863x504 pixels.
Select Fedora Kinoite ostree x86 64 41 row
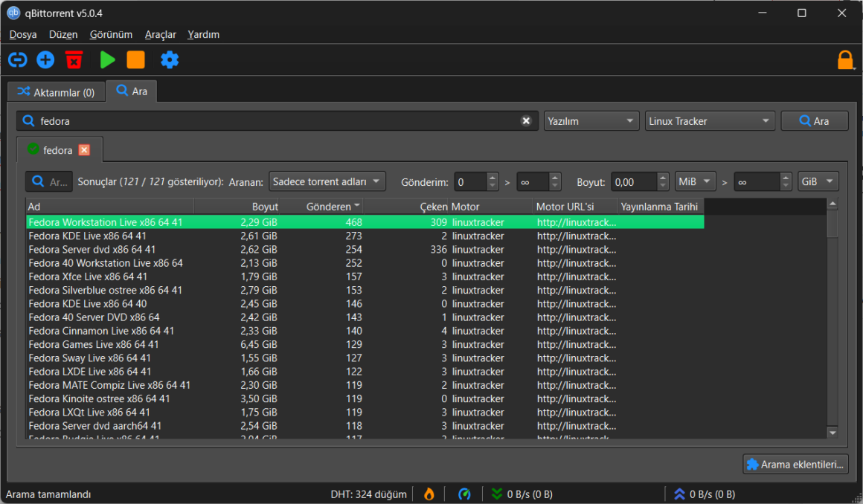click(365, 399)
